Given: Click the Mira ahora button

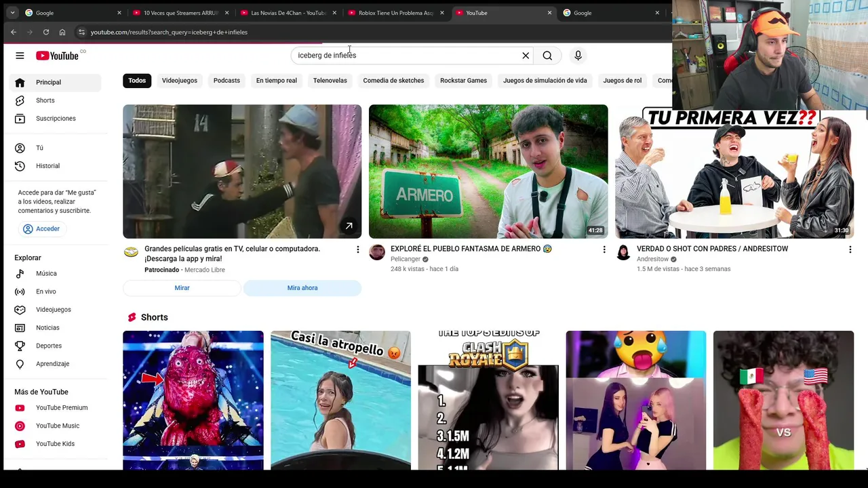Looking at the screenshot, I should point(302,288).
